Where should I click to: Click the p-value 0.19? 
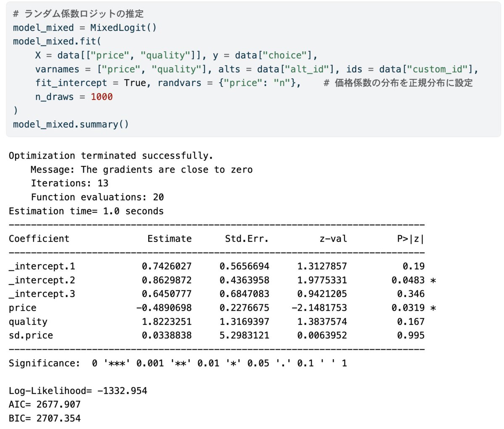[414, 267]
